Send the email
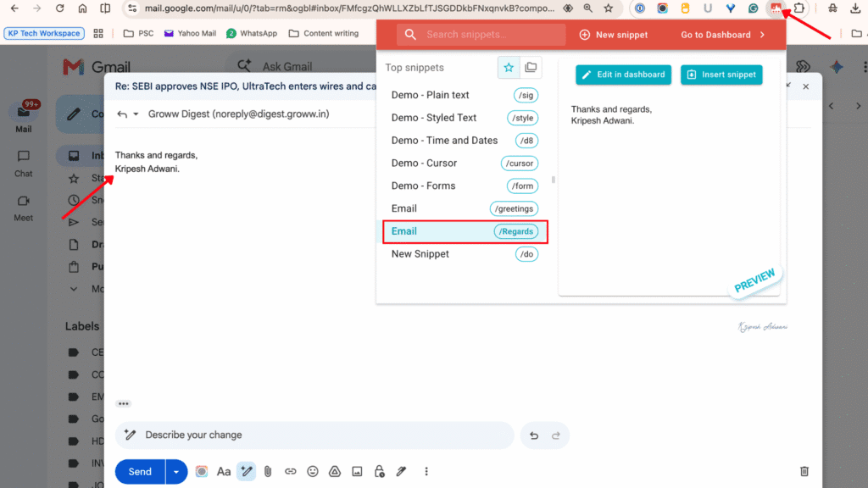This screenshot has height=488, width=868. (x=140, y=472)
